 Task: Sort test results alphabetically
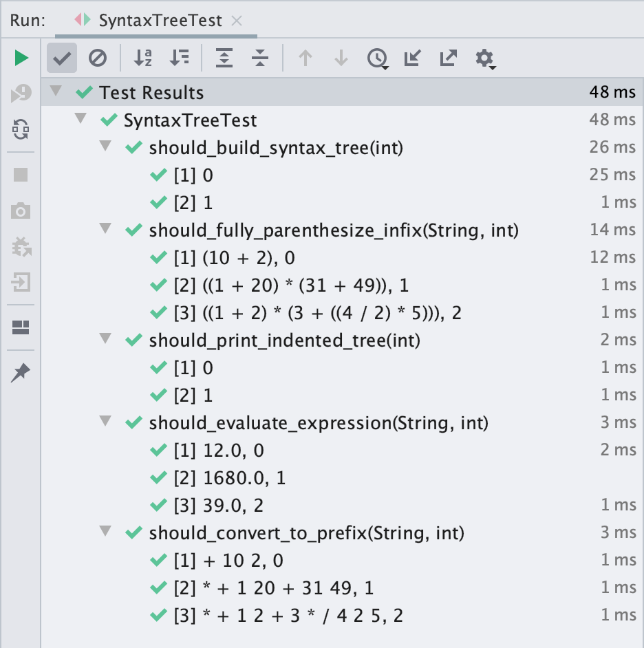(142, 58)
